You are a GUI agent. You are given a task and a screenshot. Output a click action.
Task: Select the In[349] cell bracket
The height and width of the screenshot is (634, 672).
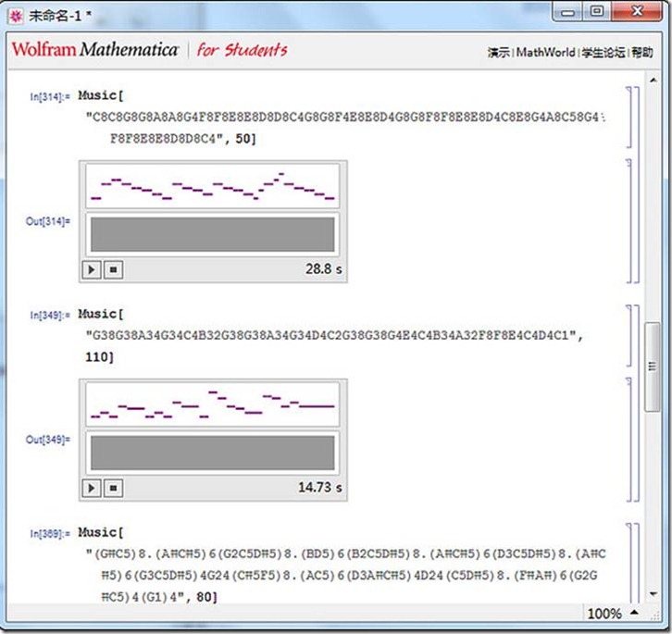[x=628, y=335]
